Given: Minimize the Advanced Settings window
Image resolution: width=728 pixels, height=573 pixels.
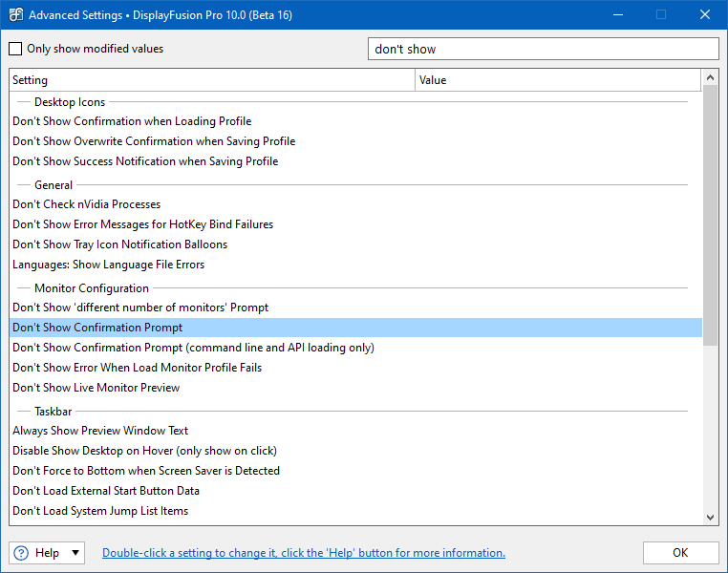Looking at the screenshot, I should (618, 15).
